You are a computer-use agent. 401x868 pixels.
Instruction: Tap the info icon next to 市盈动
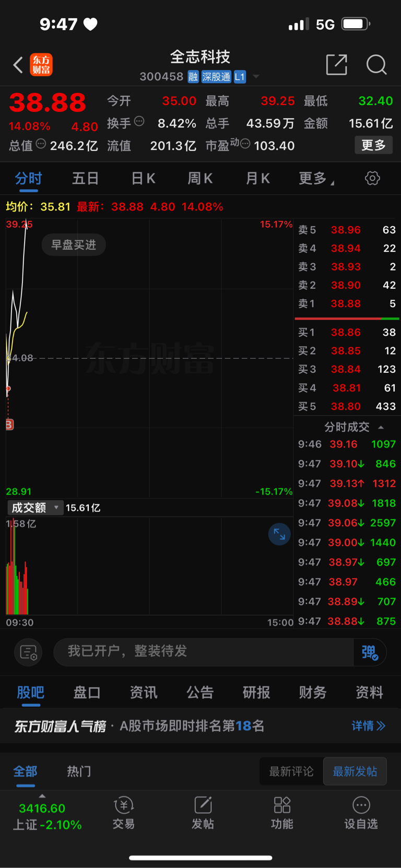[x=245, y=144]
